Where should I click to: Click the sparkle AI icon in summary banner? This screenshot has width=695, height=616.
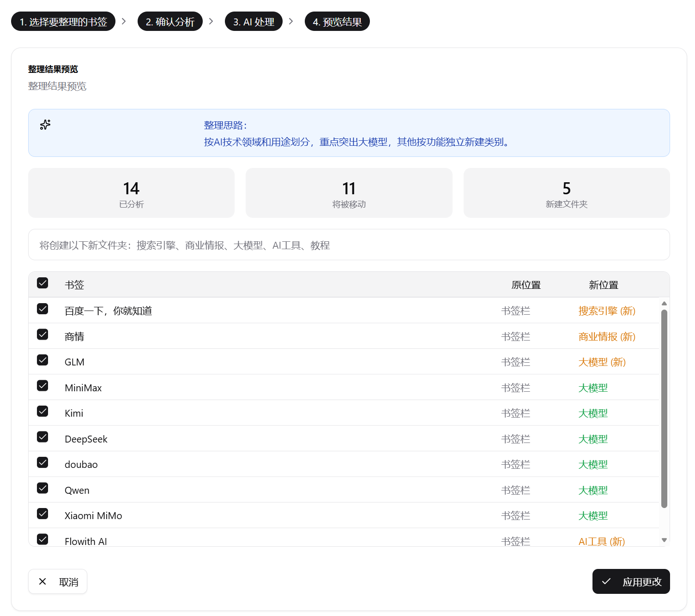point(45,125)
